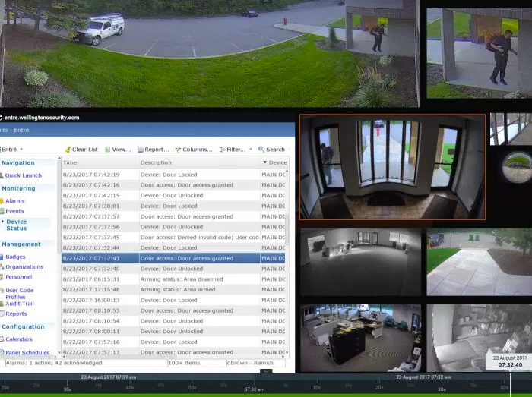Open Badges in the Management section
Viewport: 532px width, 397px height.
pyautogui.click(x=14, y=257)
